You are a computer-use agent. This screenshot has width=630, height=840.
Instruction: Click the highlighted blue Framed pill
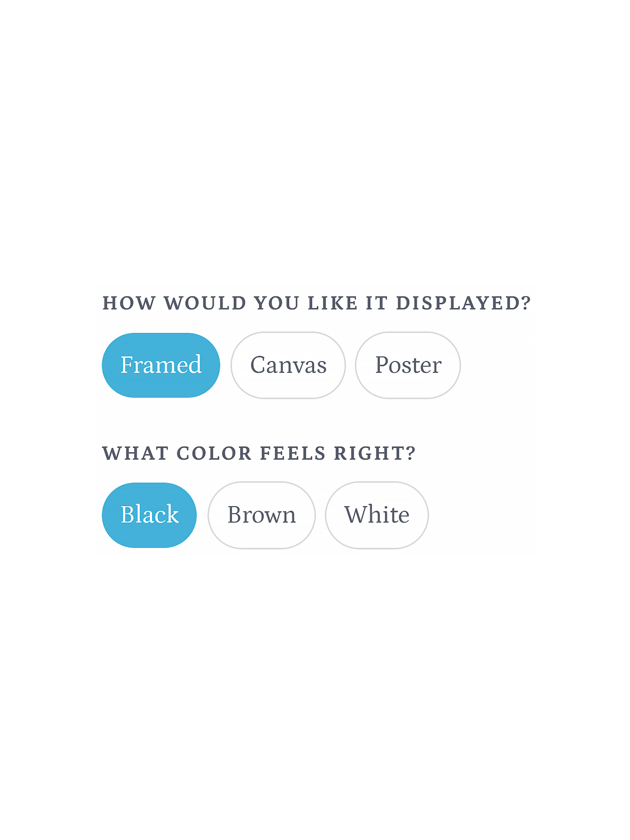click(161, 364)
